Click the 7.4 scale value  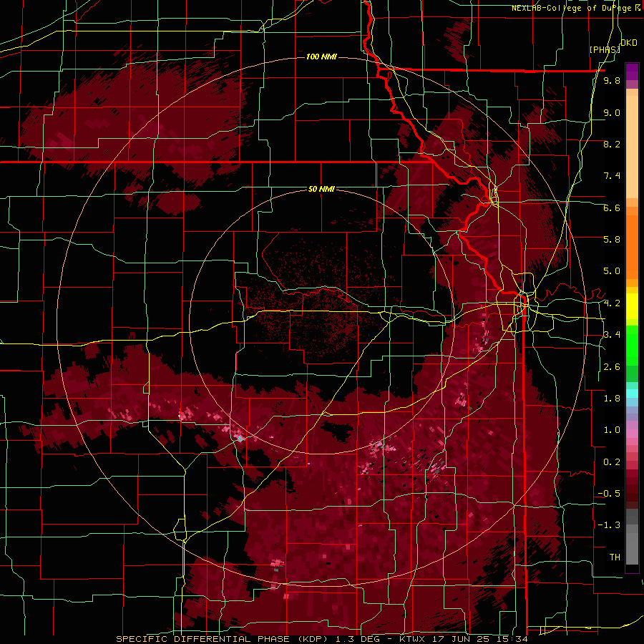click(612, 176)
